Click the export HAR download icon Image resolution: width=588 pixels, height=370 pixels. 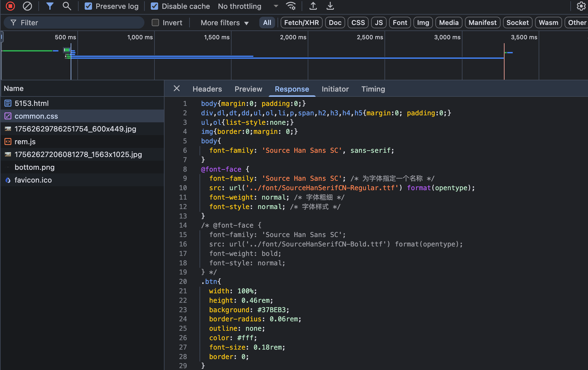[x=330, y=6]
